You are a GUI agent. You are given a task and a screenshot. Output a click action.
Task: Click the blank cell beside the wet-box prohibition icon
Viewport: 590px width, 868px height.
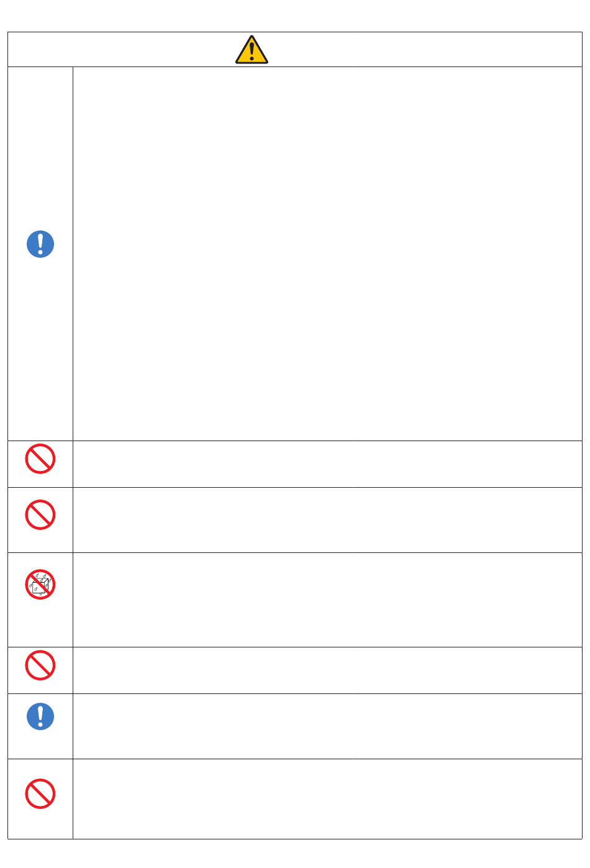point(327,600)
